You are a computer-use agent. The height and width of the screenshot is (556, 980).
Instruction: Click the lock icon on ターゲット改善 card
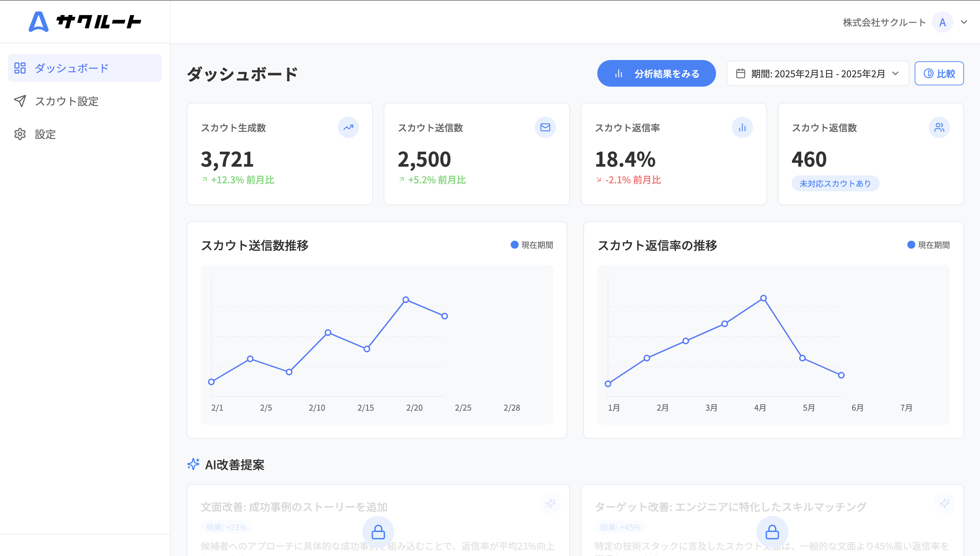click(x=772, y=532)
